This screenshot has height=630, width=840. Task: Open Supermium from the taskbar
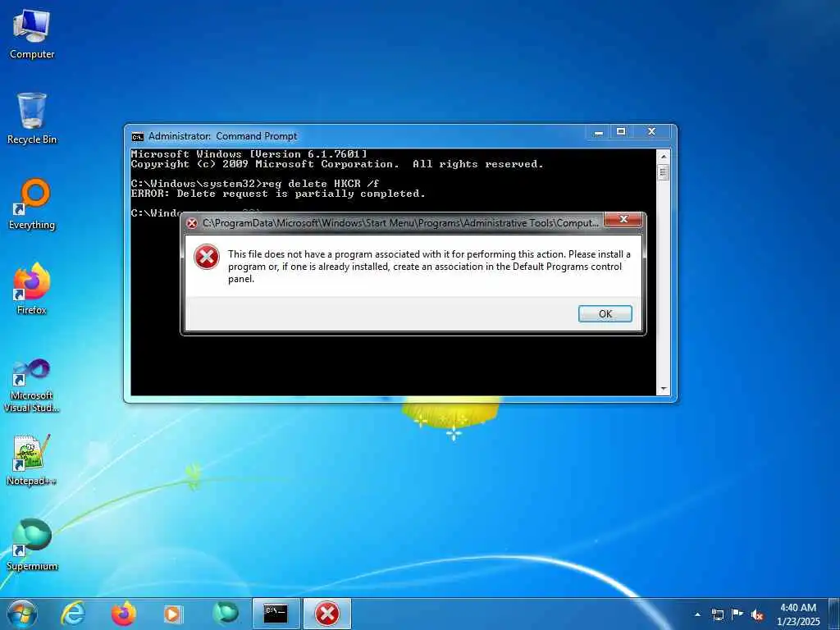pyautogui.click(x=225, y=614)
